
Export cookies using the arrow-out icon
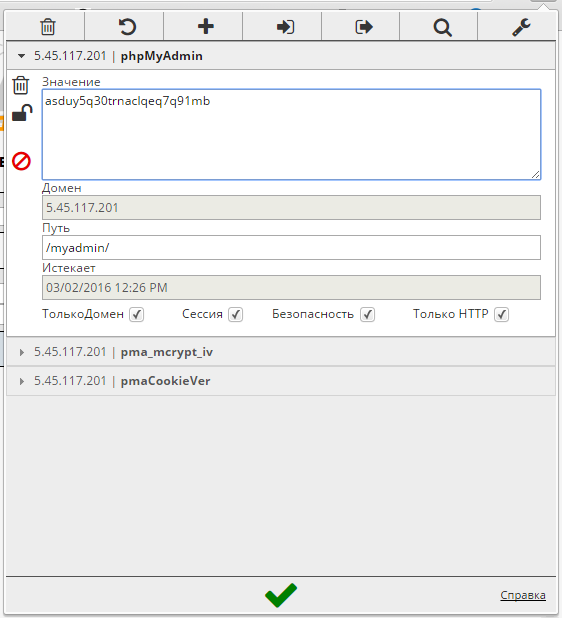[363, 27]
